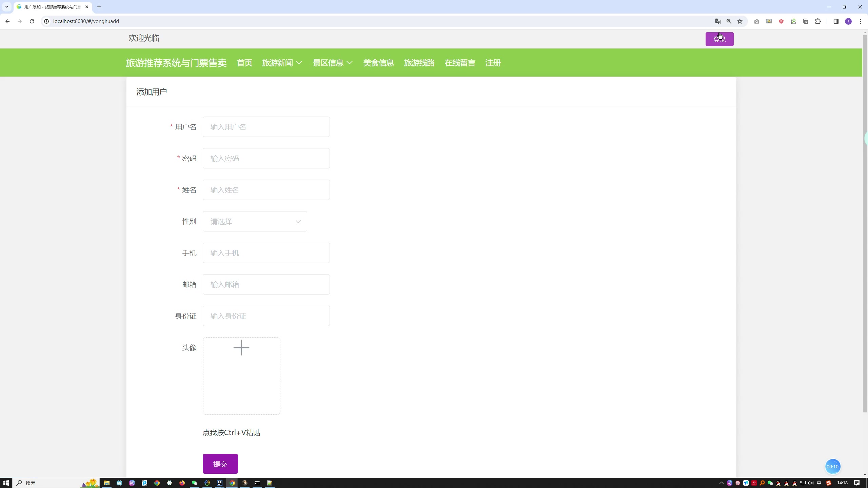Screen dimensions: 868x488
Task: Open the 注册 page
Action: click(x=493, y=63)
